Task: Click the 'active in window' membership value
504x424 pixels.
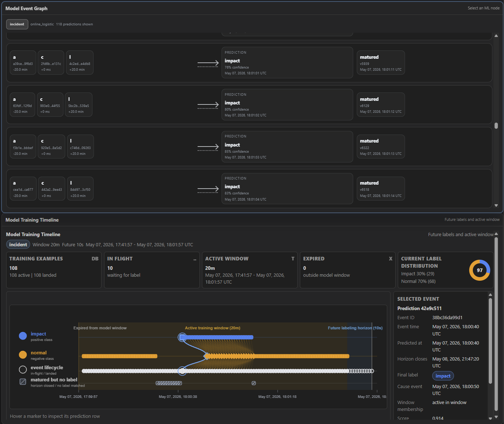Action: tap(449, 403)
